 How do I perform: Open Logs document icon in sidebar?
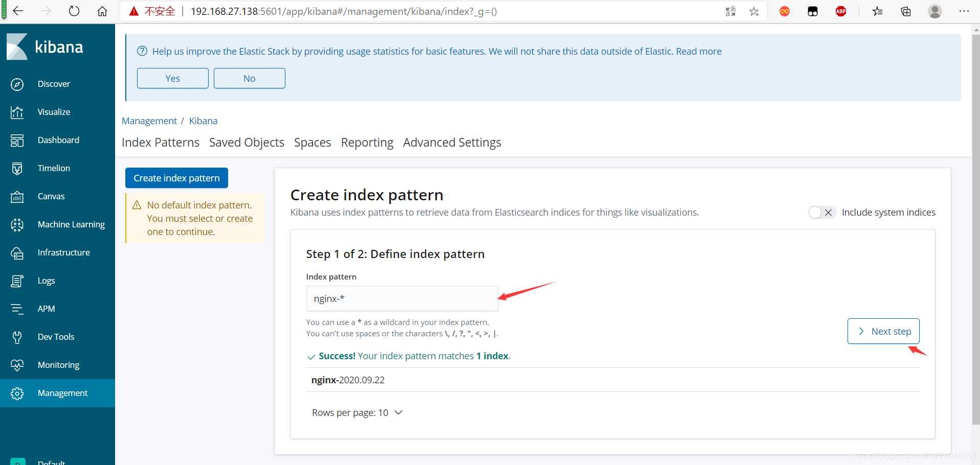(x=17, y=281)
